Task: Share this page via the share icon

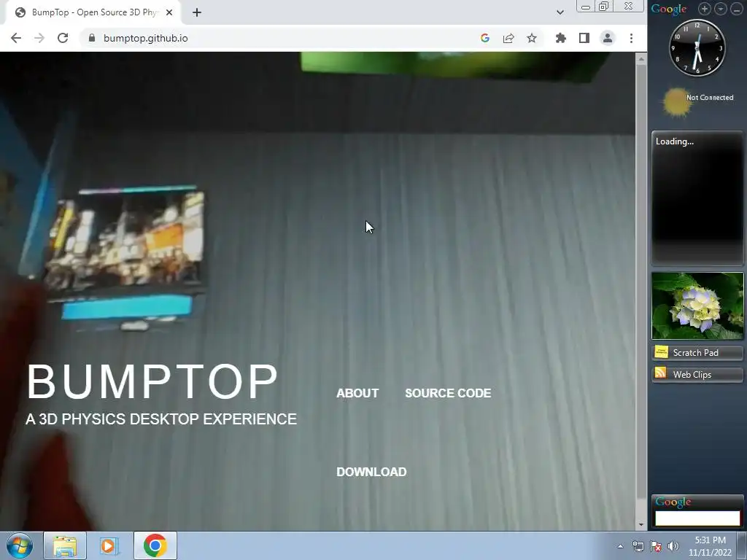Action: [508, 38]
